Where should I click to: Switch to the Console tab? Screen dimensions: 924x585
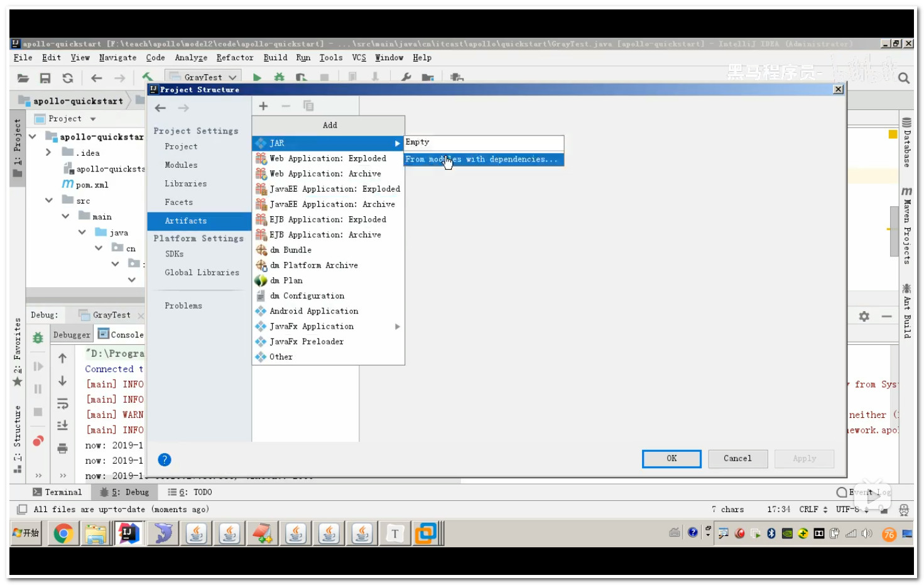pyautogui.click(x=121, y=335)
